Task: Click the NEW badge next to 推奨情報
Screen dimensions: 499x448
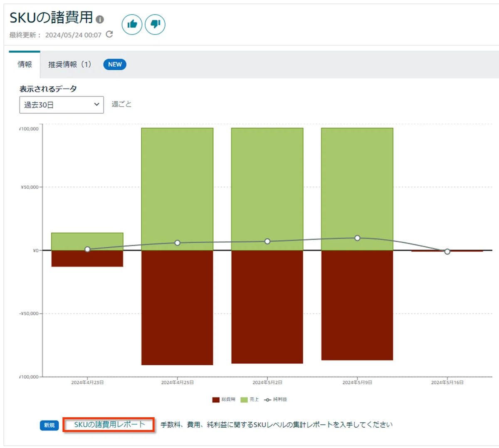Action: point(115,64)
